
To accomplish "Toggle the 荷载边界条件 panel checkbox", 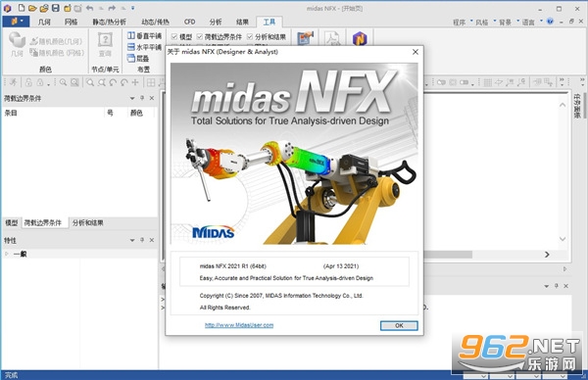I will 200,36.
